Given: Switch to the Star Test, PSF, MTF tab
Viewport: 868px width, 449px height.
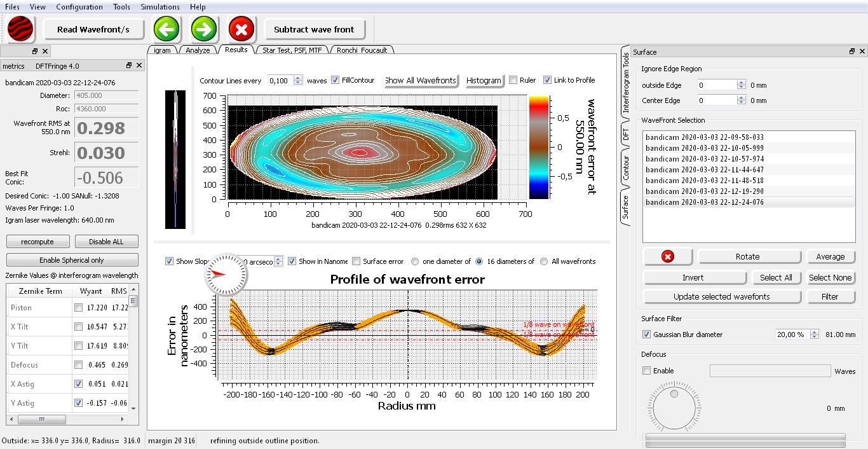Looking at the screenshot, I should pyautogui.click(x=292, y=50).
